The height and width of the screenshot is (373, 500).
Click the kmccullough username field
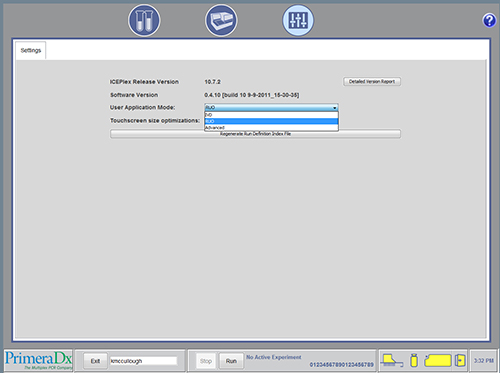143,361
